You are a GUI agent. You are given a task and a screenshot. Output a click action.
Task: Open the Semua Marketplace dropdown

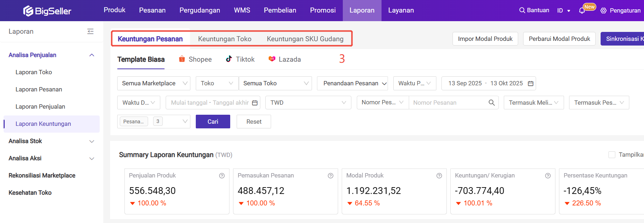(153, 84)
